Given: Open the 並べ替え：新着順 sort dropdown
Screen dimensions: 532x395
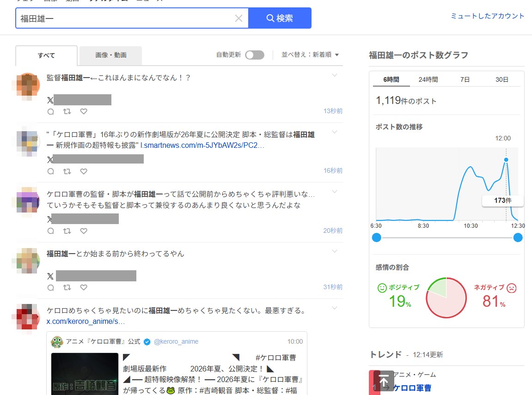Looking at the screenshot, I should [x=310, y=55].
